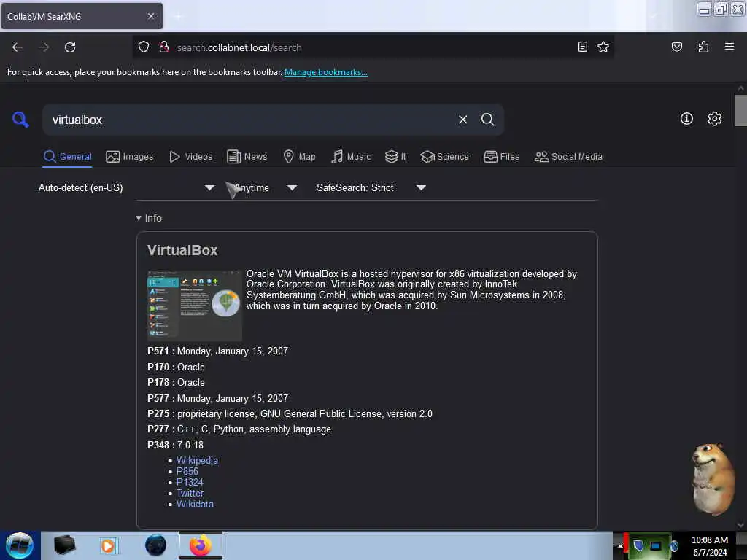
Task: Open the tracking protection shield icon
Action: pyautogui.click(x=144, y=47)
